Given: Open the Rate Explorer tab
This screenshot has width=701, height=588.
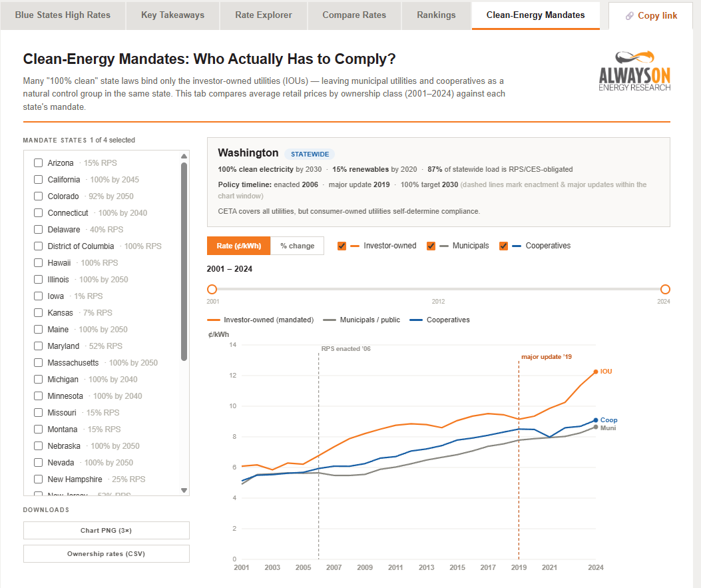Looking at the screenshot, I should coord(264,15).
